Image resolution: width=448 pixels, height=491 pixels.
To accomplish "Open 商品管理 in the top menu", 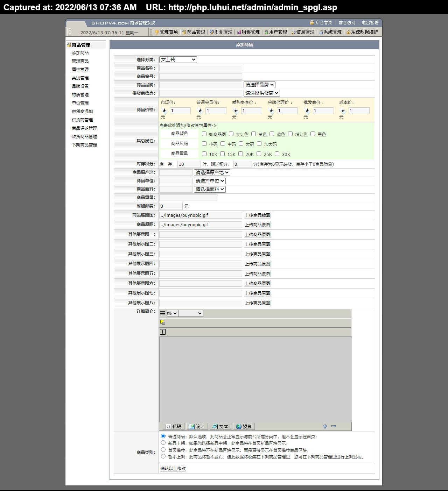I will tap(194, 32).
